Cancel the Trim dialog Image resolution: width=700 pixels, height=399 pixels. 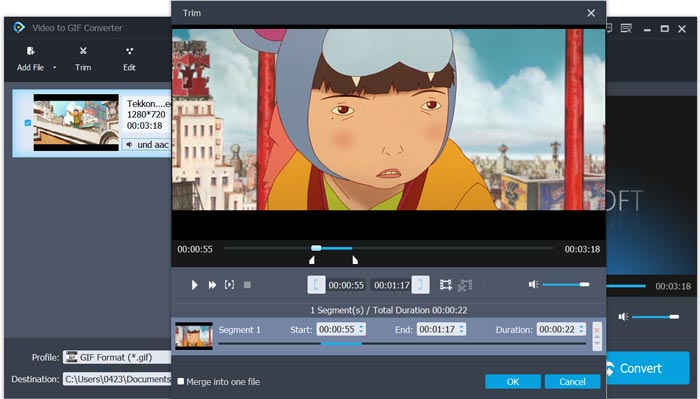point(572,382)
